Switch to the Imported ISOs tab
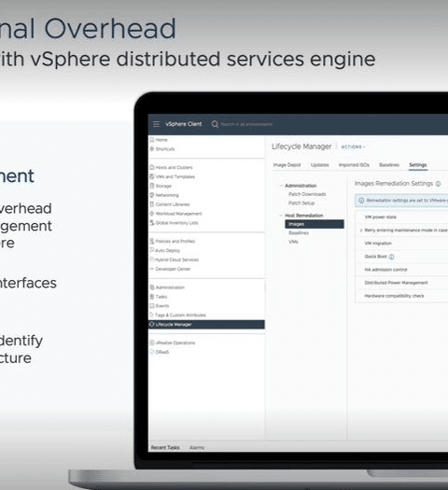The image size is (448, 490). 354,165
